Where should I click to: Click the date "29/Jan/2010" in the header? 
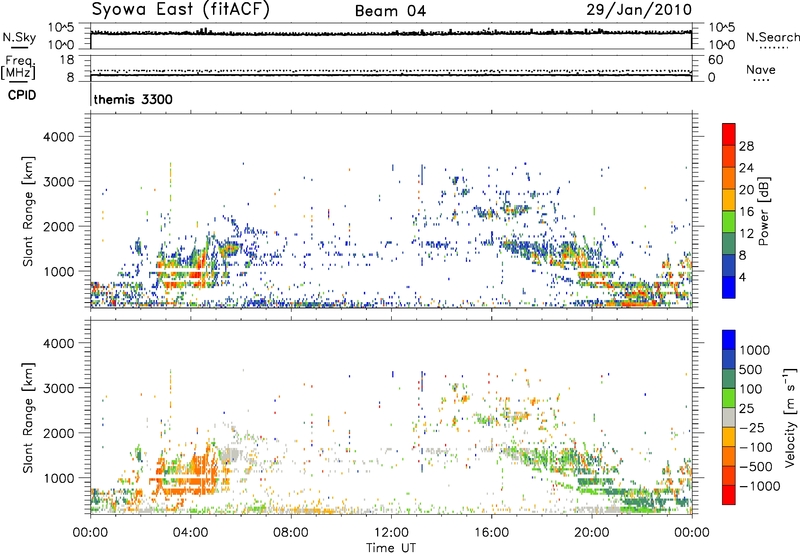[639, 9]
